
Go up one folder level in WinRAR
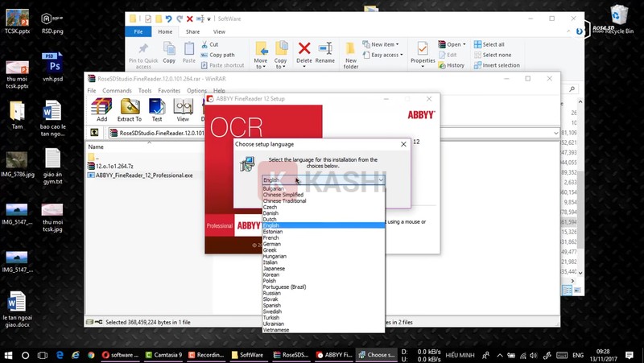[94, 133]
